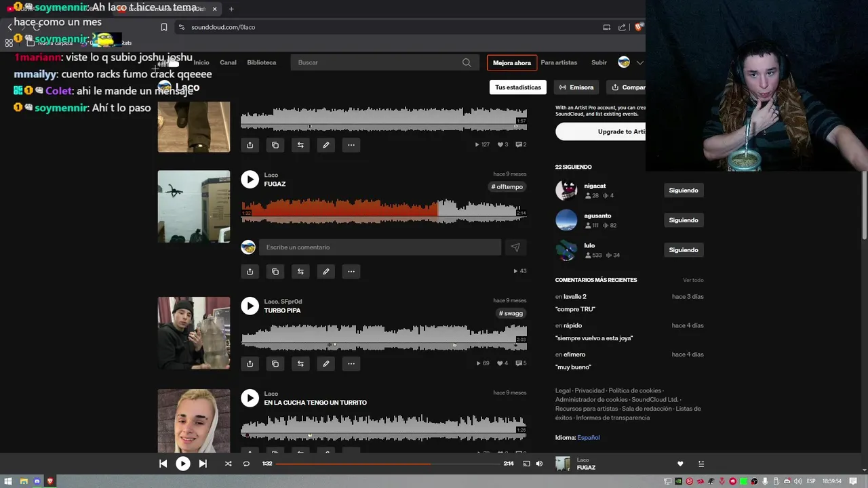Open Ver todo for recent comments
The height and width of the screenshot is (488, 868).
coord(693,280)
